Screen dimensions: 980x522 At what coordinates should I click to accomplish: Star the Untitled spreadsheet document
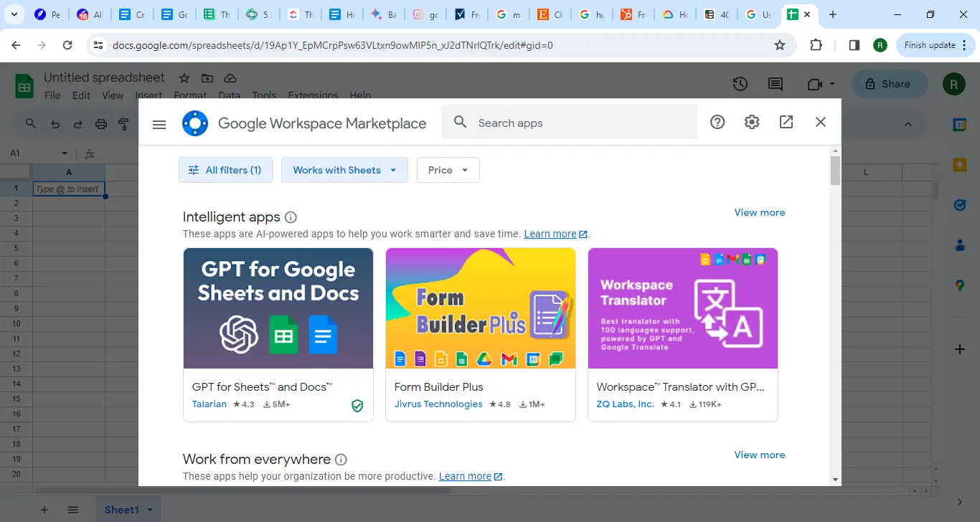coord(184,78)
